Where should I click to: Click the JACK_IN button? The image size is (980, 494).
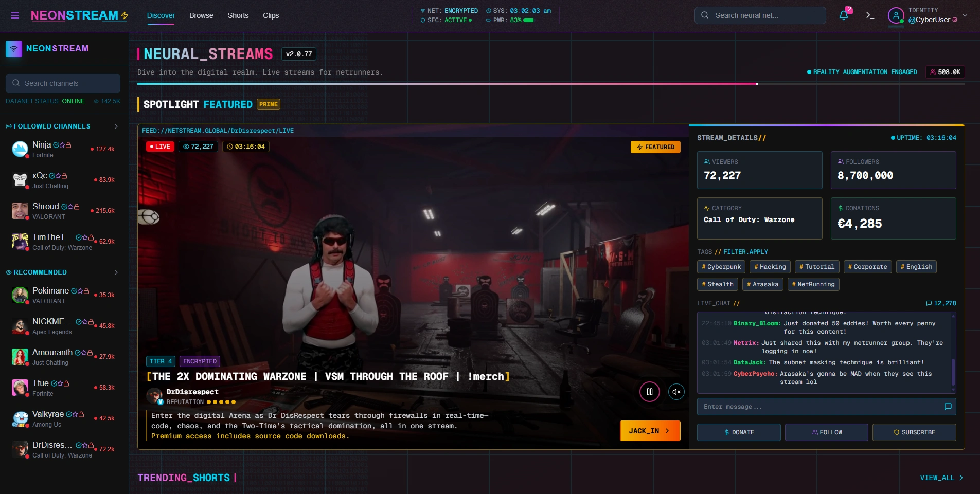click(x=650, y=431)
